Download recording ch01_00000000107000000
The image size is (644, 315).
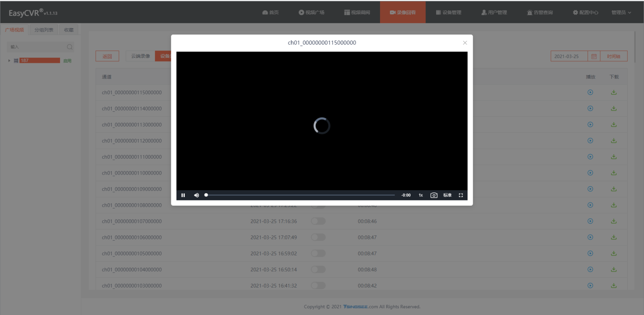point(614,221)
